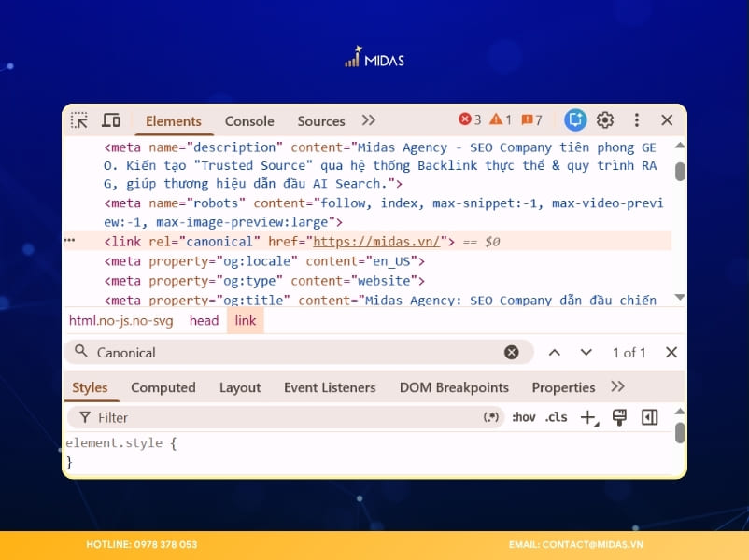Select the og:type meta line
Image resolution: width=749 pixels, height=560 pixels.
(x=264, y=281)
